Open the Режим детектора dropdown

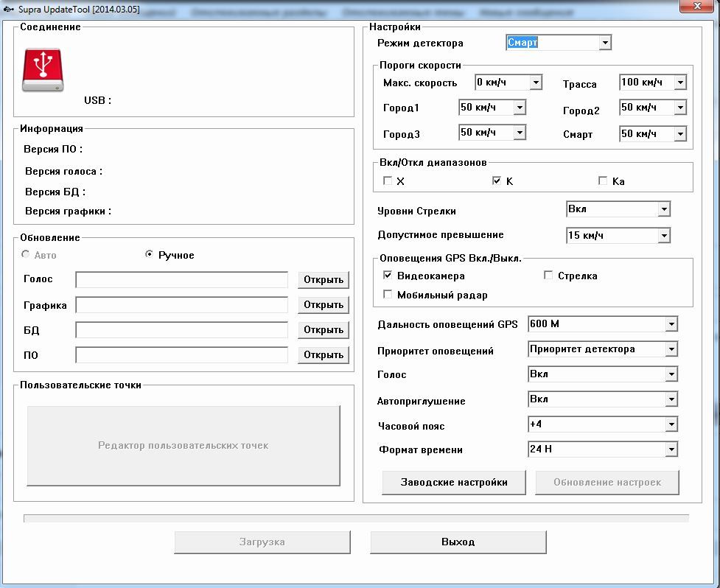(605, 43)
